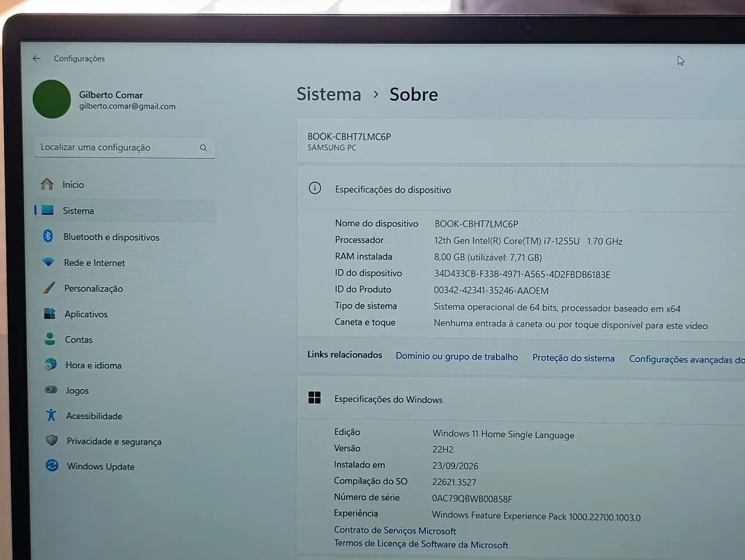Click the Início home icon
Screen dimensions: 745x560
(47, 184)
